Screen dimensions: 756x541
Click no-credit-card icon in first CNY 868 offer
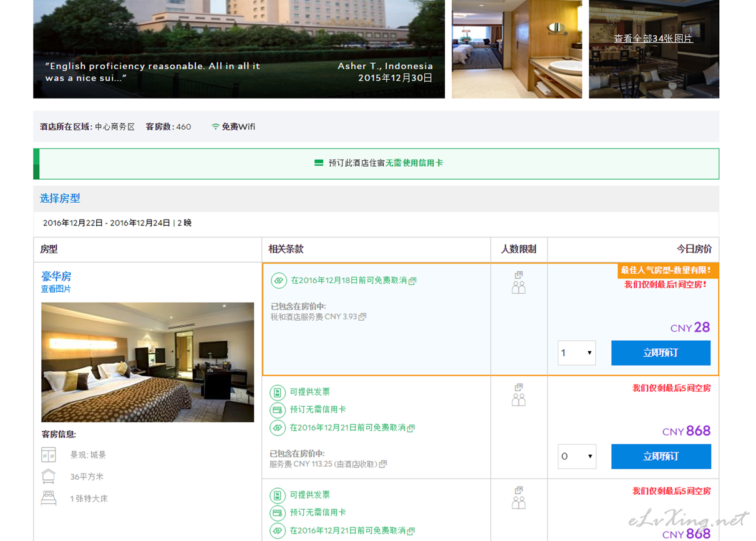[278, 410]
